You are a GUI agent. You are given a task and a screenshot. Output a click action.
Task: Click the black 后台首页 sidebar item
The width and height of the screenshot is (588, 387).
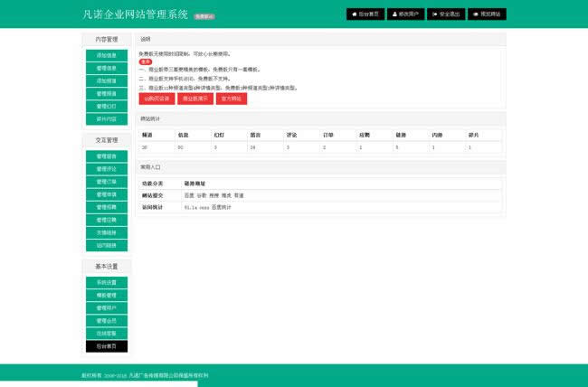tap(107, 346)
